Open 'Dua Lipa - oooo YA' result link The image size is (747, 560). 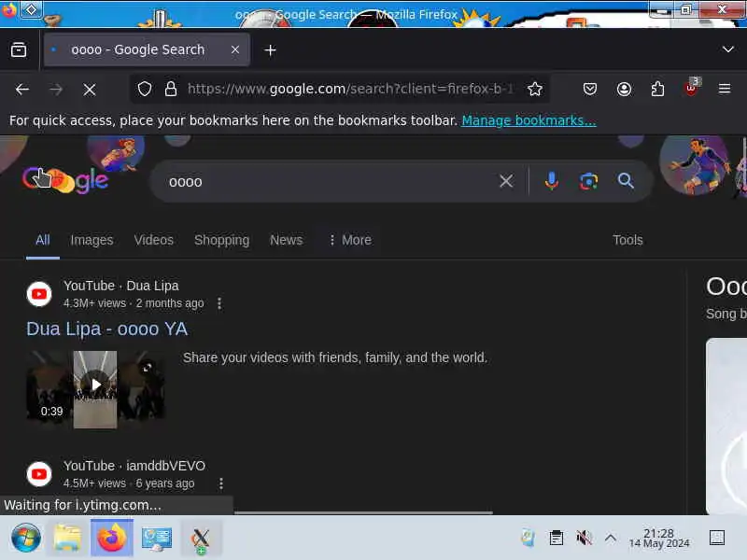(x=107, y=329)
